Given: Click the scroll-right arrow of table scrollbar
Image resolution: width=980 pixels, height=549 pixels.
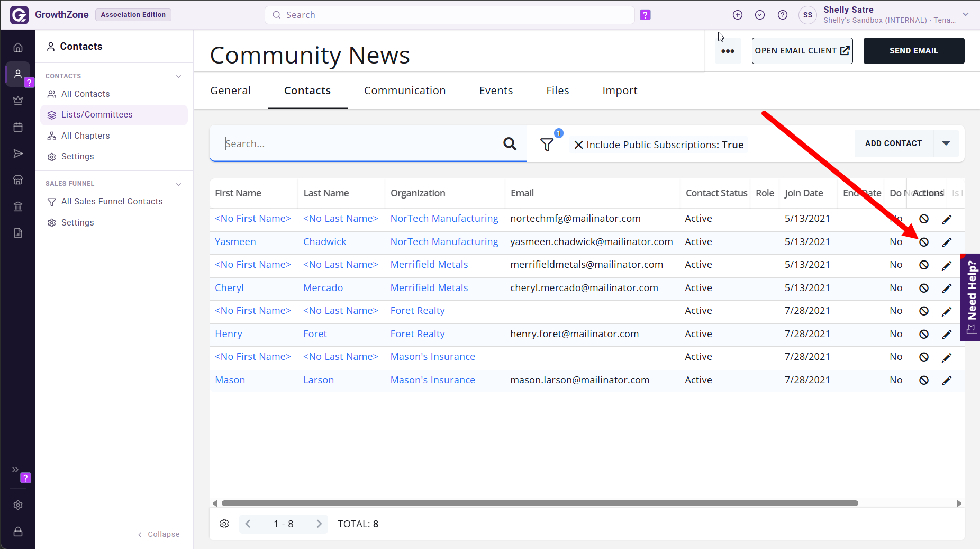Looking at the screenshot, I should [x=959, y=503].
